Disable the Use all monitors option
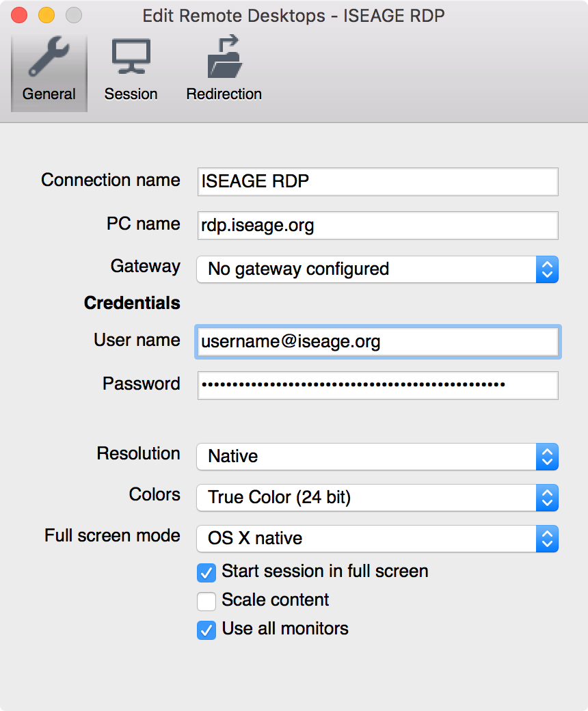Screen dimensions: 588x711 point(206,630)
